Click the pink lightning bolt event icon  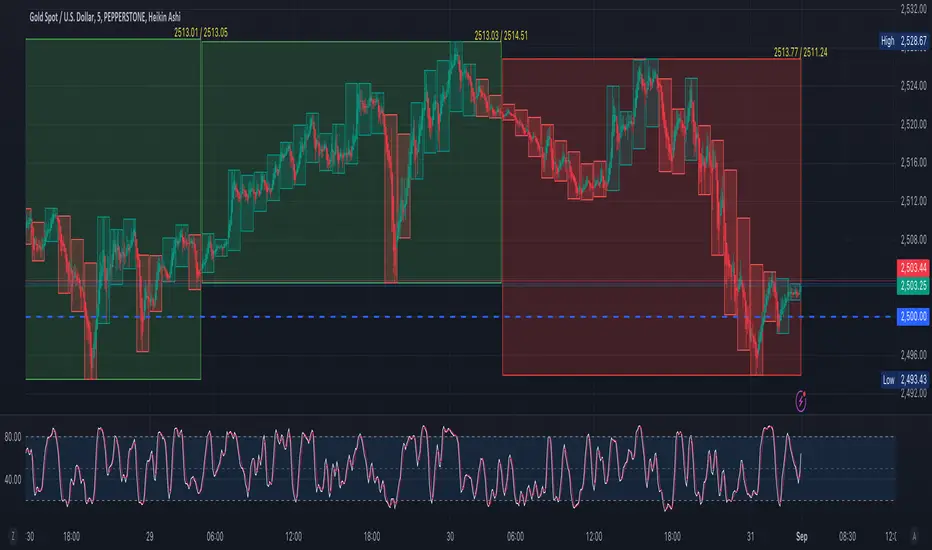pos(802,400)
